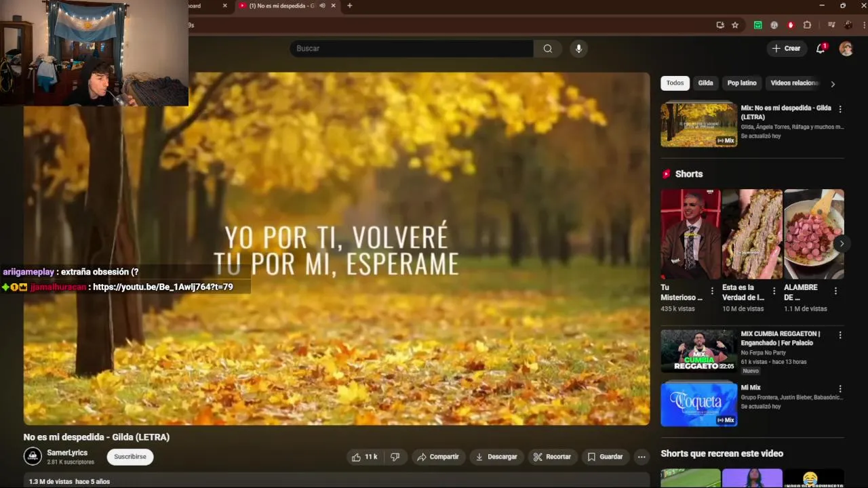
Task: Click the Descargar download button
Action: [496, 457]
